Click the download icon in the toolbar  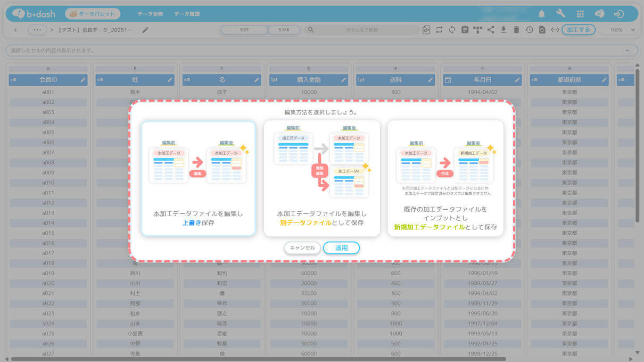click(x=503, y=30)
